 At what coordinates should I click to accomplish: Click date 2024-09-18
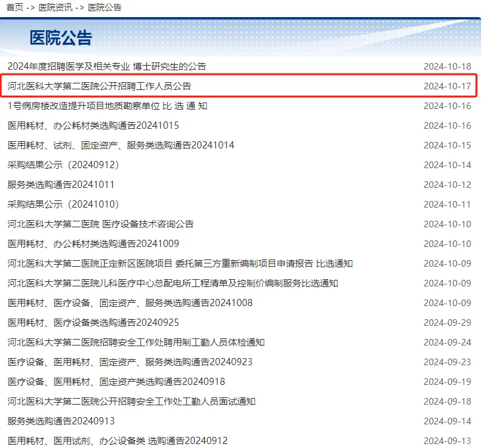pos(448,401)
